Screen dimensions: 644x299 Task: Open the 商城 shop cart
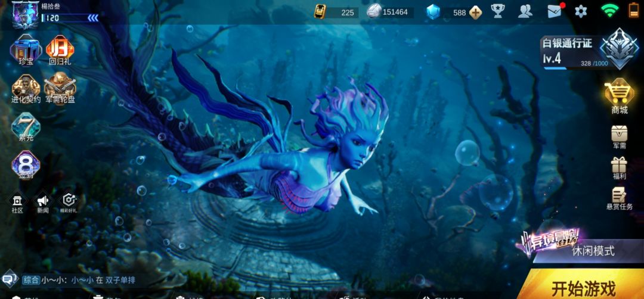coord(619,96)
